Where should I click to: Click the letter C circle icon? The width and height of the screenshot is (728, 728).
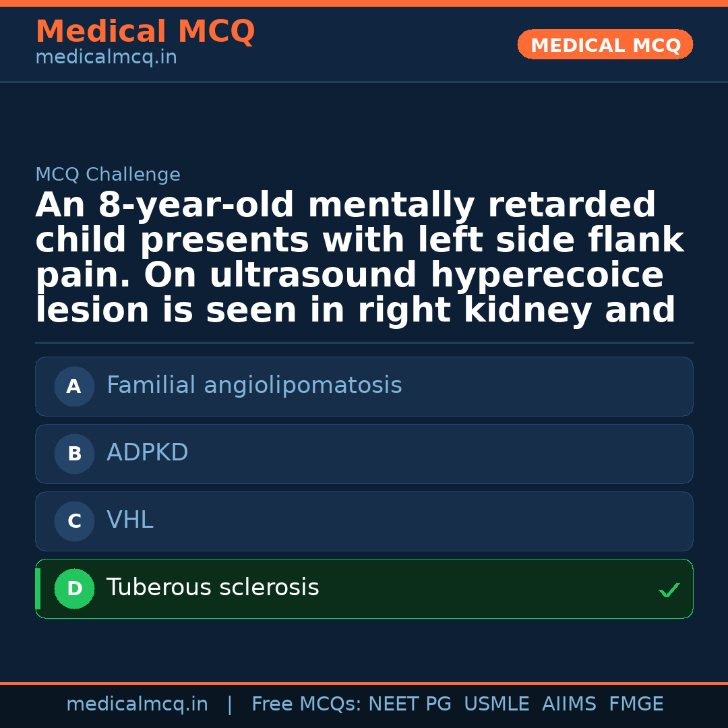pos(74,521)
